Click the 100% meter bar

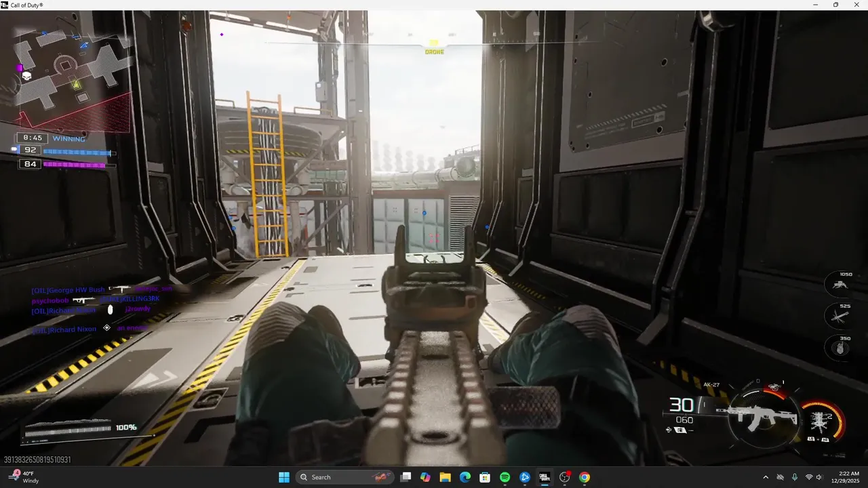68,428
